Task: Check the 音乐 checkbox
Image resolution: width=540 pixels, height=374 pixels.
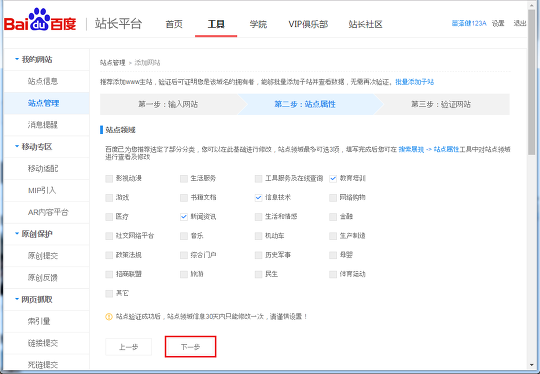Action: [184, 236]
